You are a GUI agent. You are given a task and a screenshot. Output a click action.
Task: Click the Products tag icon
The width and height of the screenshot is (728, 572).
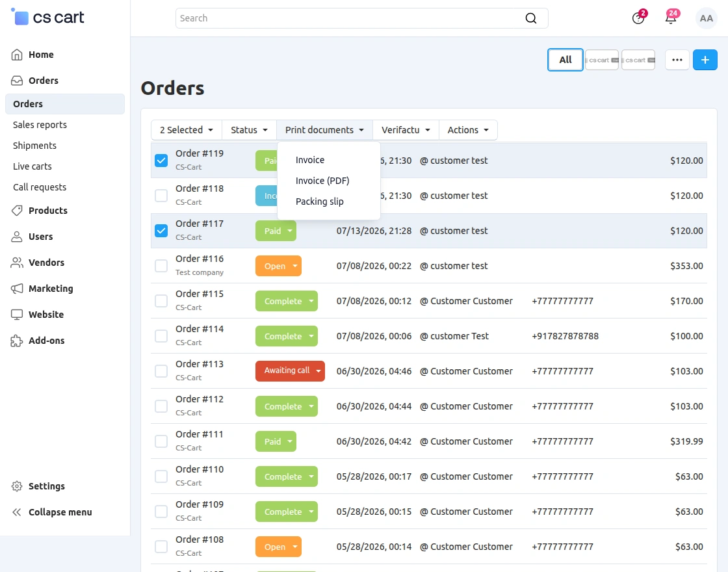click(17, 211)
